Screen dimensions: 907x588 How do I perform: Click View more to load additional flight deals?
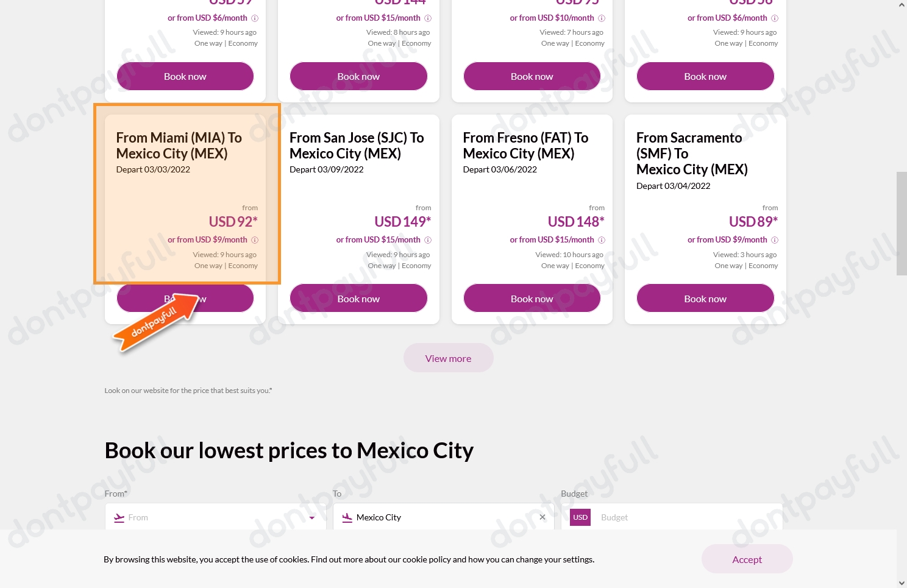pos(448,358)
